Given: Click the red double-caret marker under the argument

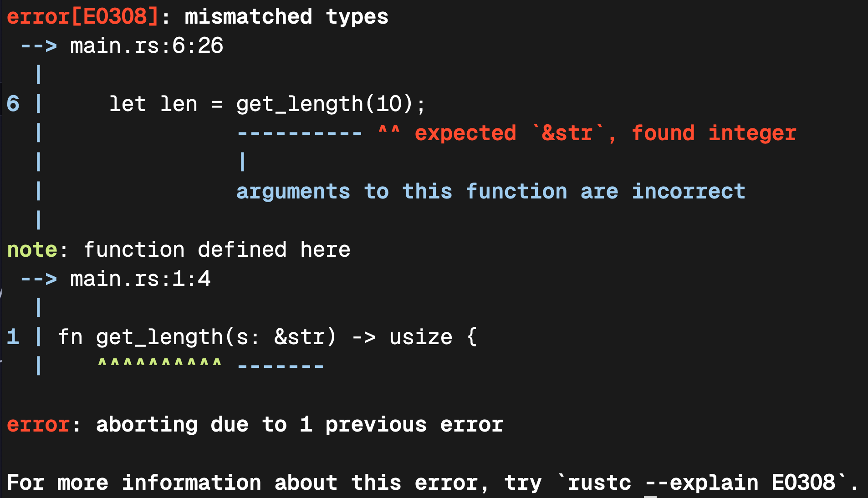Looking at the screenshot, I should point(389,132).
